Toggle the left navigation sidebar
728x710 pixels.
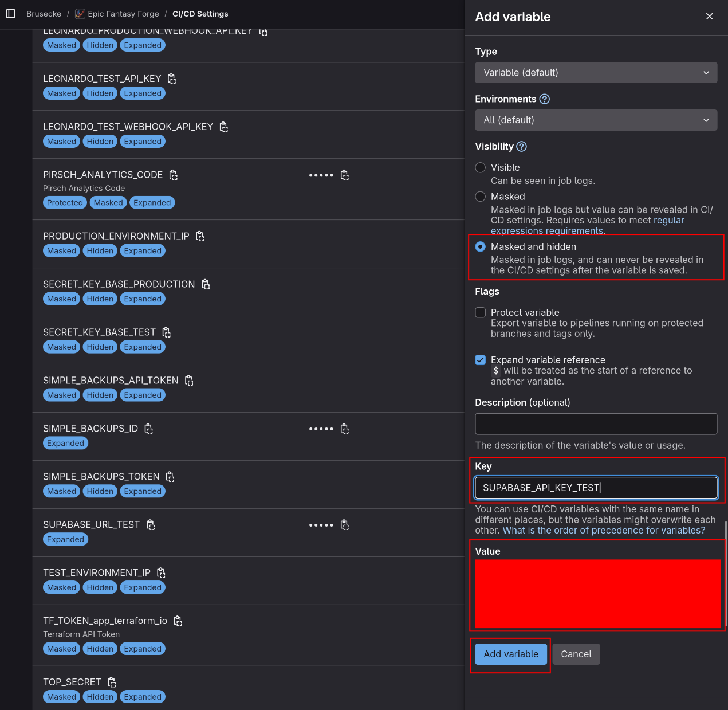10,13
